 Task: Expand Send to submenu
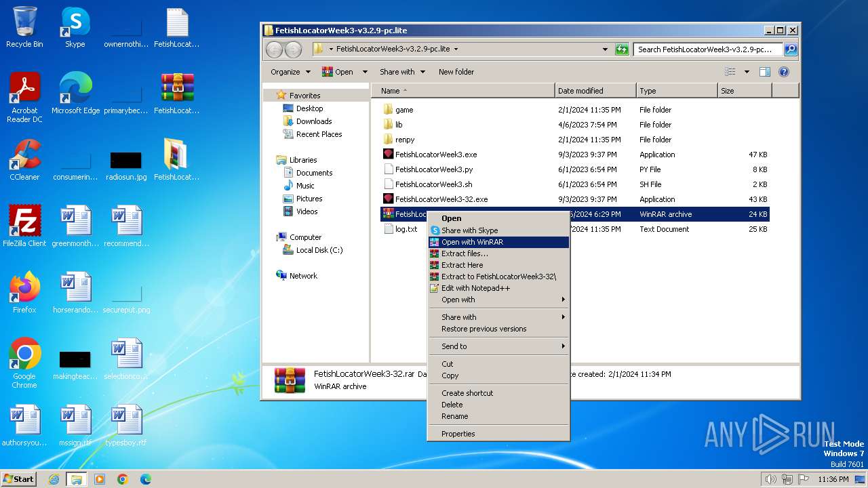point(498,346)
